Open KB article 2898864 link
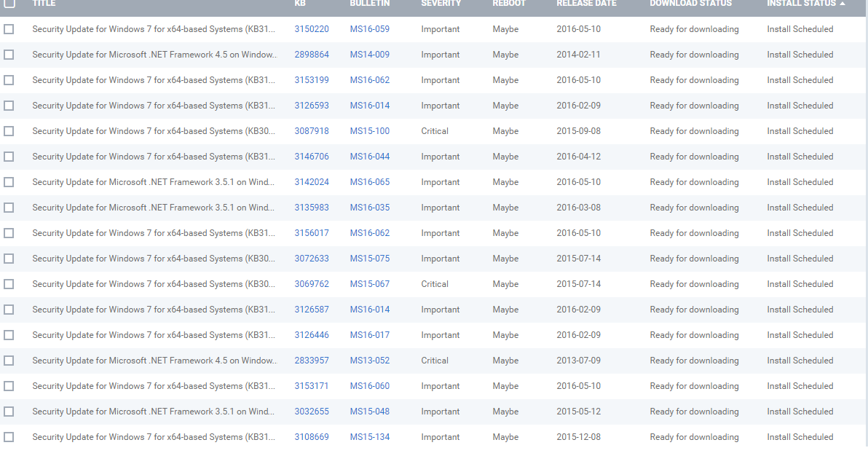The height and width of the screenshot is (472, 868). pyautogui.click(x=312, y=55)
